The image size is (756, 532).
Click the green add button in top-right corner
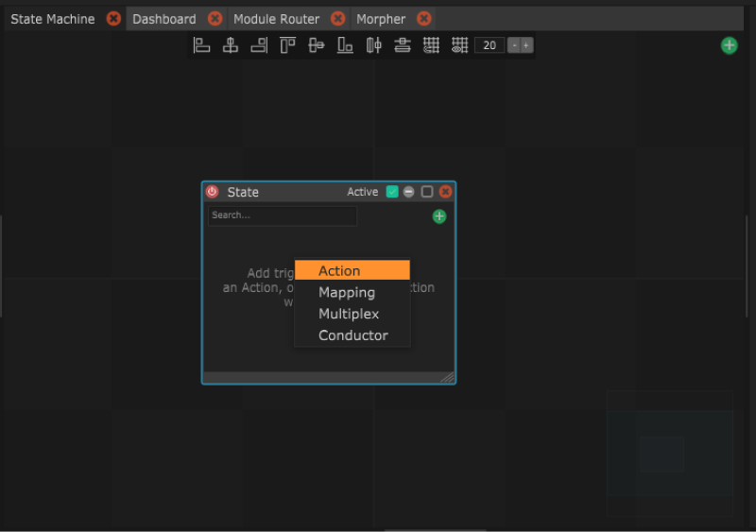tap(729, 45)
